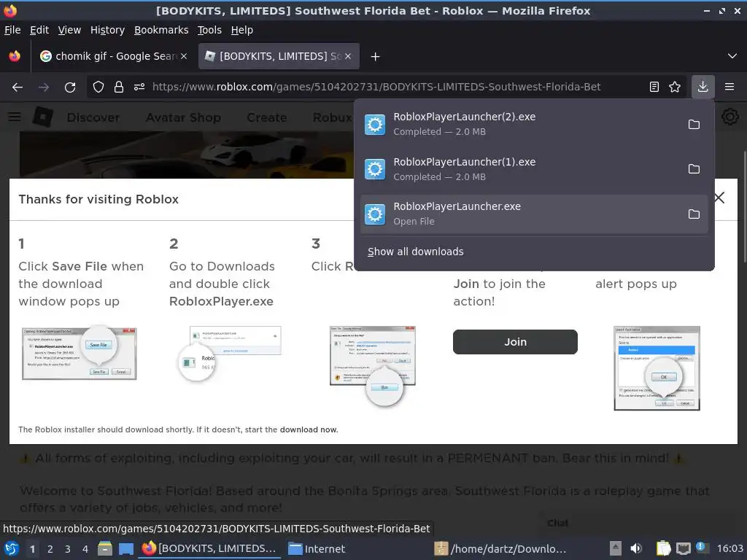Image resolution: width=747 pixels, height=560 pixels.
Task: Click Show all downloads
Action: tap(415, 252)
